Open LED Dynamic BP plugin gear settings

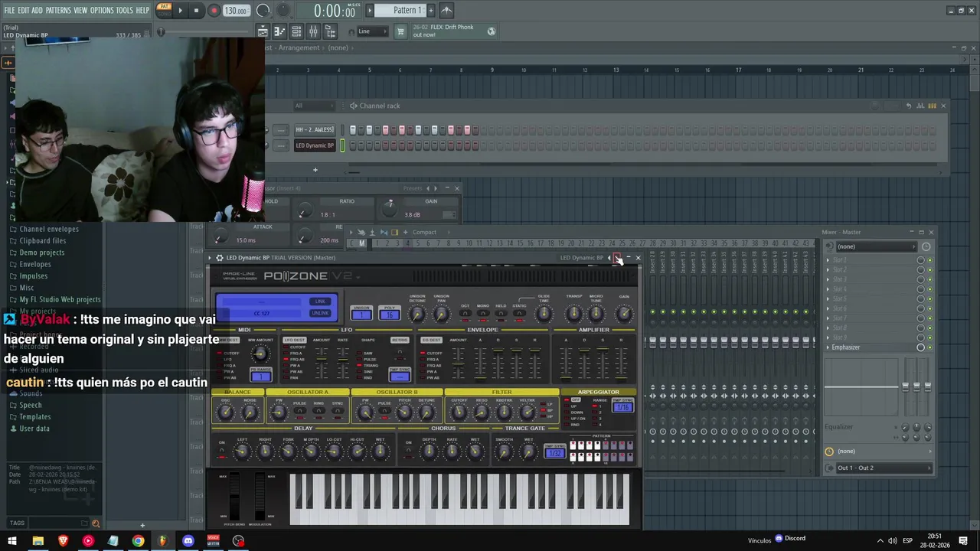[220, 258]
